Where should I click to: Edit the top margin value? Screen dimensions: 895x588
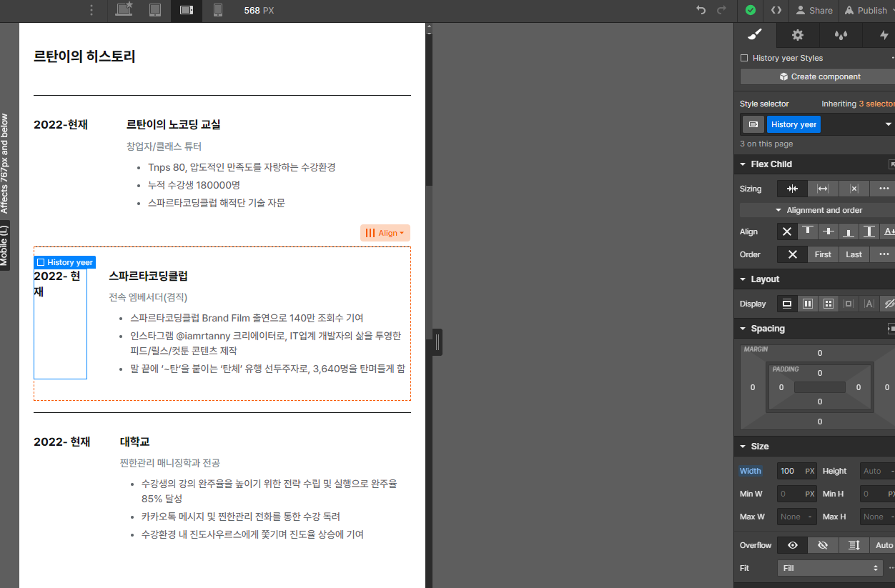[x=820, y=353]
